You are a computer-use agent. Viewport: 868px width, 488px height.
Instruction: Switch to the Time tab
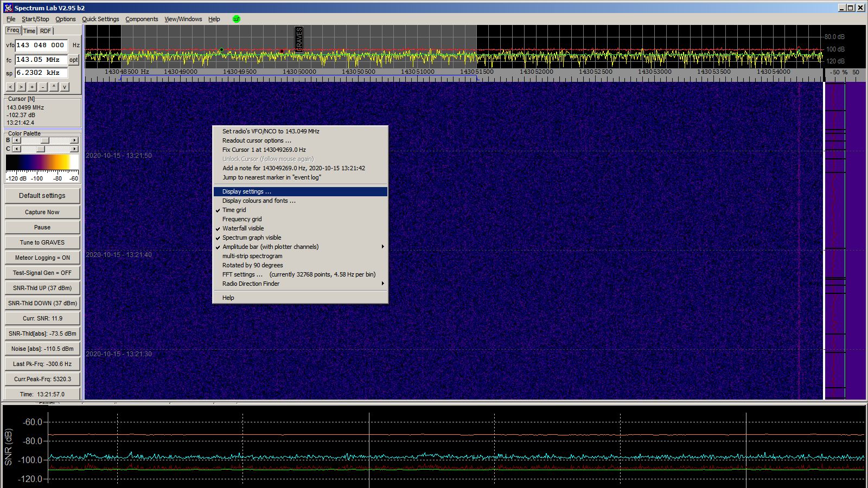[x=29, y=31]
